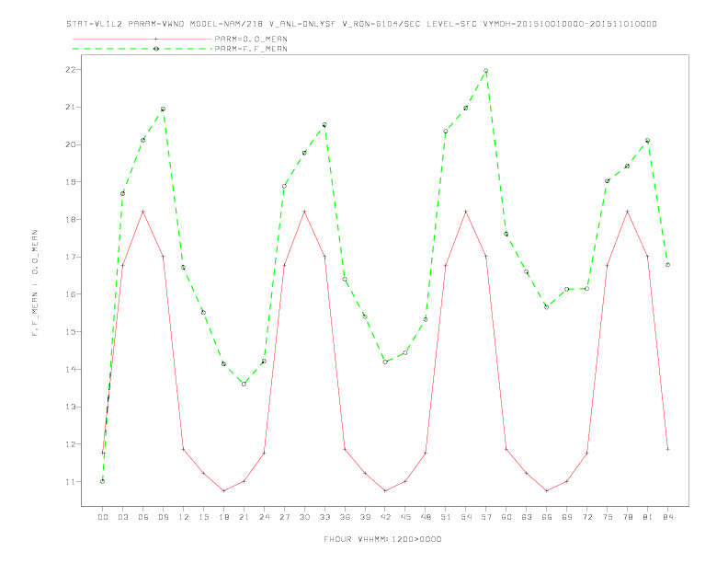728x563 pixels.
Task: Click y-axis tick label 19
Action: 71,182
